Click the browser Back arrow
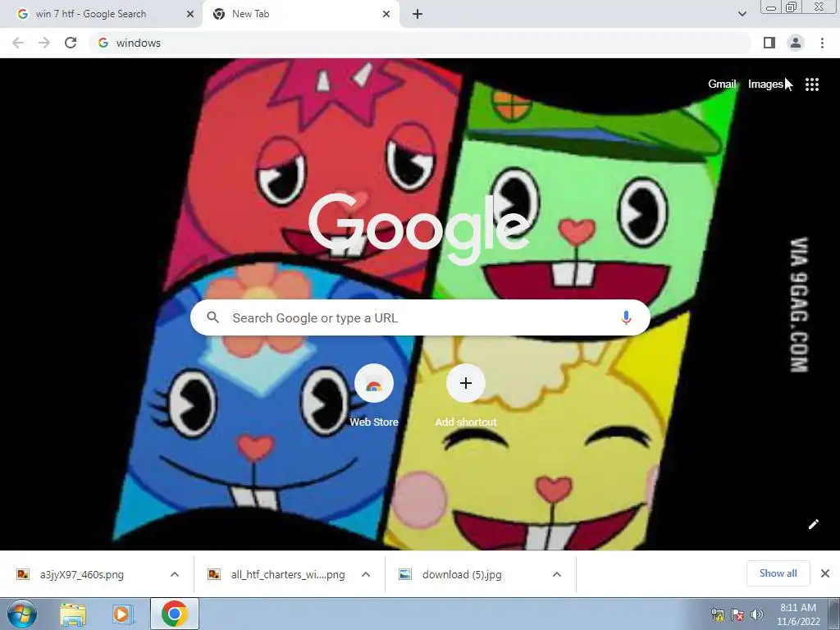This screenshot has width=840, height=630. [x=18, y=43]
